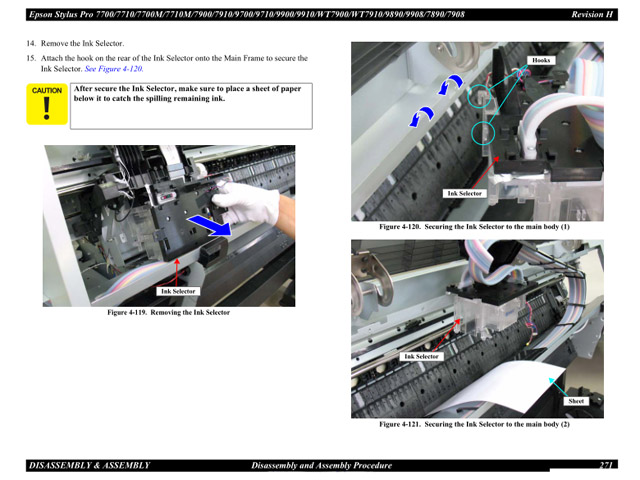Click the Figure 4-119 removal photo
This screenshot has height=480, width=640.
pyautogui.click(x=168, y=225)
